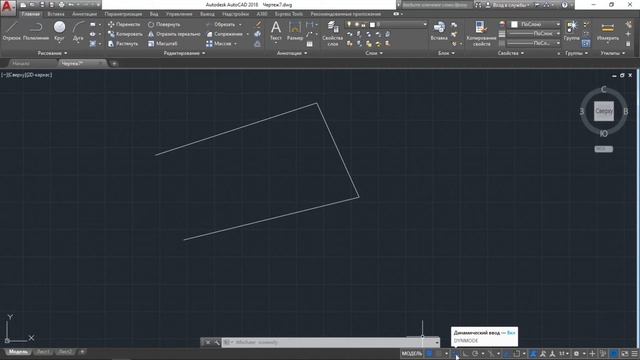The height and width of the screenshot is (360, 640).
Task: Expand the Редактирование panel
Action: pos(184,53)
